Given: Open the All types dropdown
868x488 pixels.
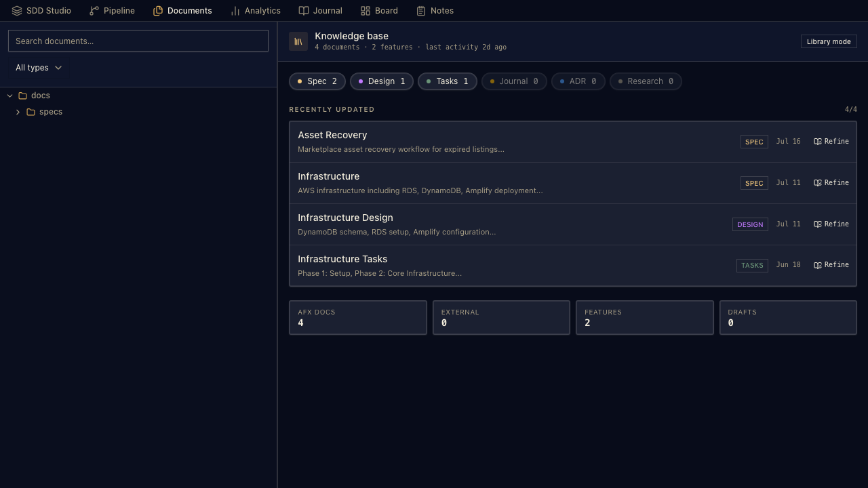Looking at the screenshot, I should (x=39, y=68).
